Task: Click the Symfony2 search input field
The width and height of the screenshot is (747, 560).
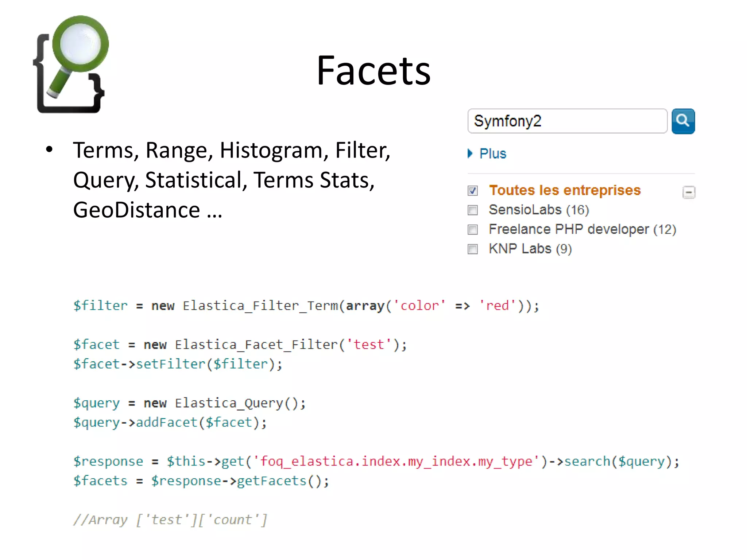Action: click(x=568, y=121)
